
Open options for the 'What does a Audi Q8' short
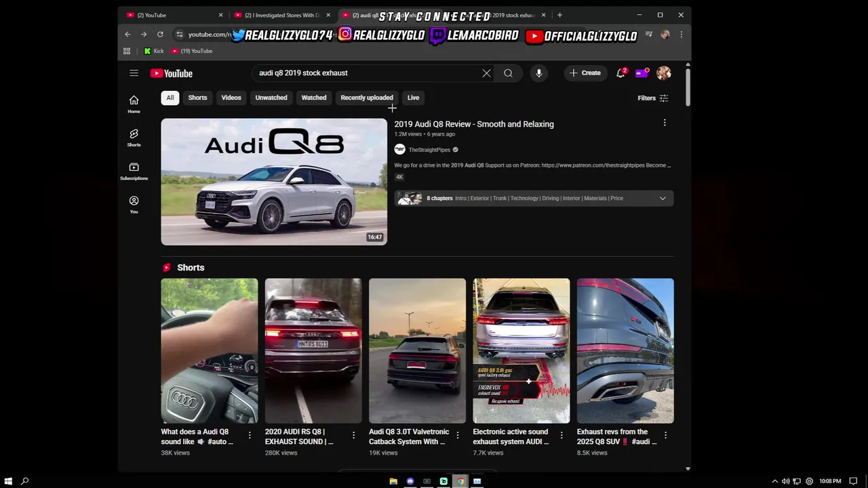(x=250, y=436)
